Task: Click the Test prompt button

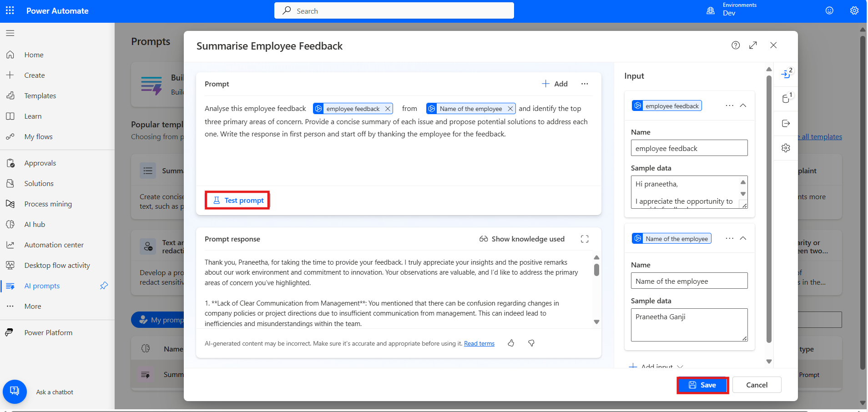Action: tap(237, 201)
